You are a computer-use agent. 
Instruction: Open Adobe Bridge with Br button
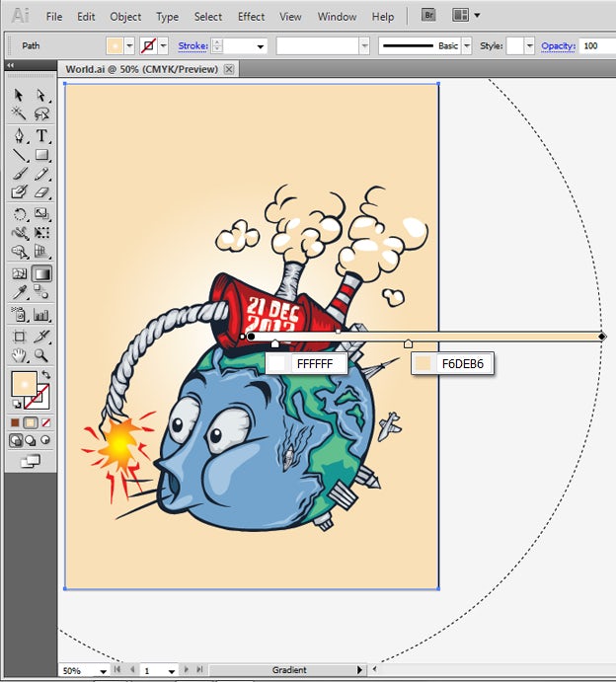point(428,15)
